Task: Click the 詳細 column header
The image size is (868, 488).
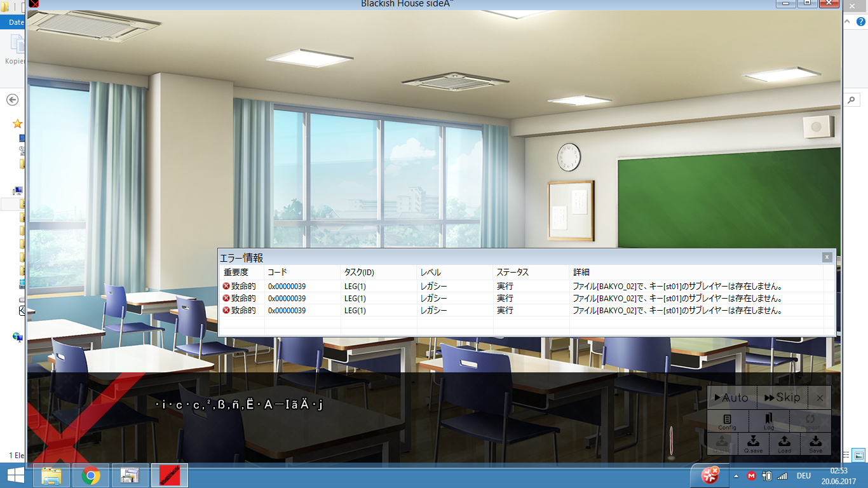Action: 696,272
